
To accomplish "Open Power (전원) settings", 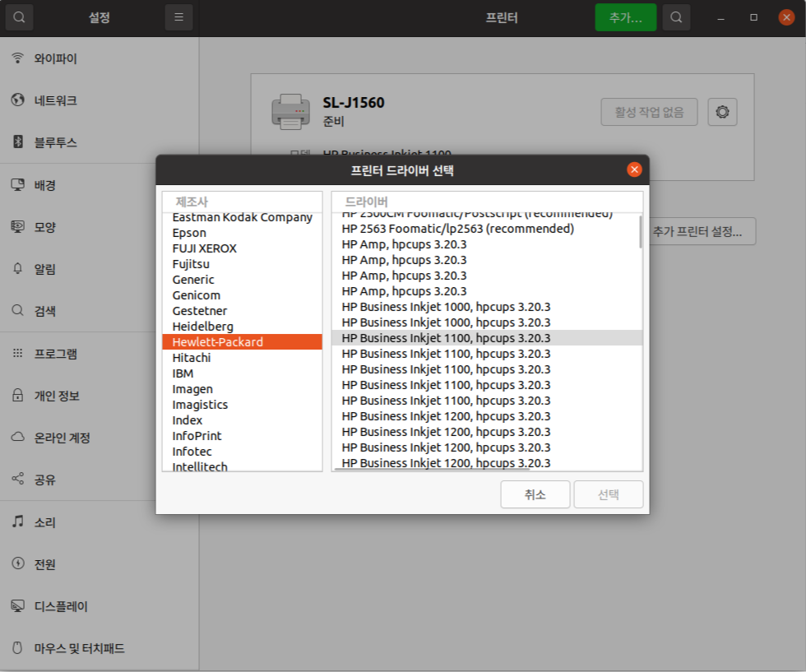I will pos(100,564).
